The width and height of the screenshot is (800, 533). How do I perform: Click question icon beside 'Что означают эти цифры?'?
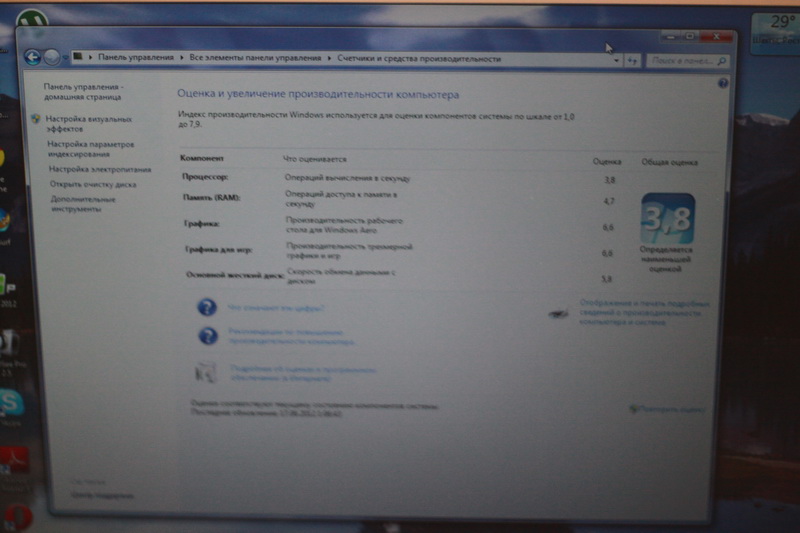207,307
